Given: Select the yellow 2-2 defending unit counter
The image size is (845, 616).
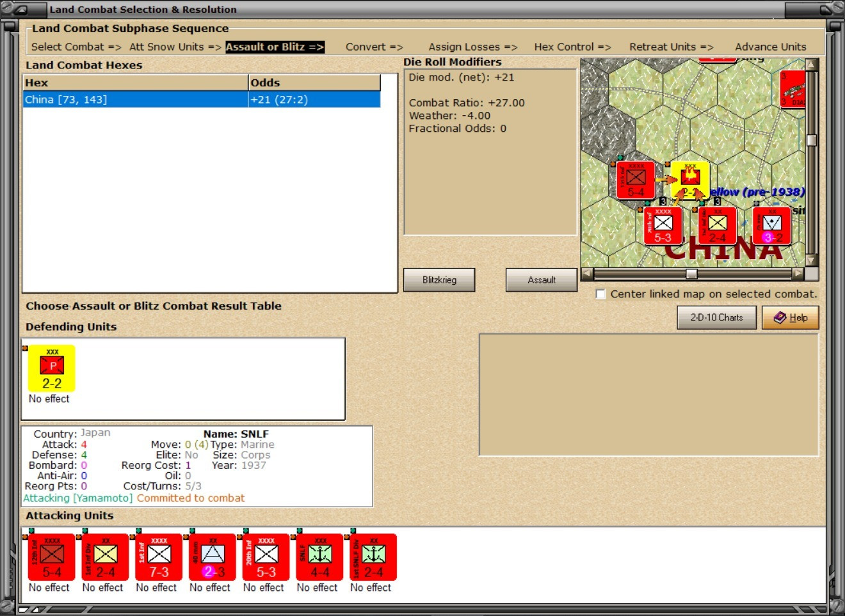Looking at the screenshot, I should pyautogui.click(x=52, y=368).
